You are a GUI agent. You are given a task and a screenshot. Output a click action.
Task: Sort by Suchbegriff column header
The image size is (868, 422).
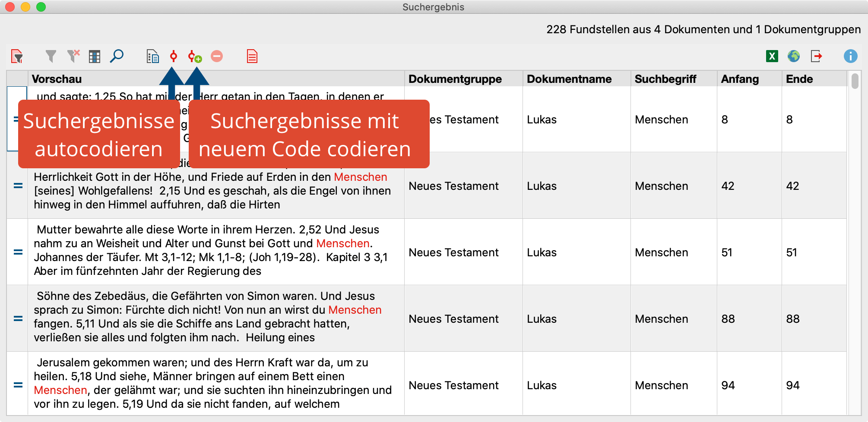(x=674, y=79)
